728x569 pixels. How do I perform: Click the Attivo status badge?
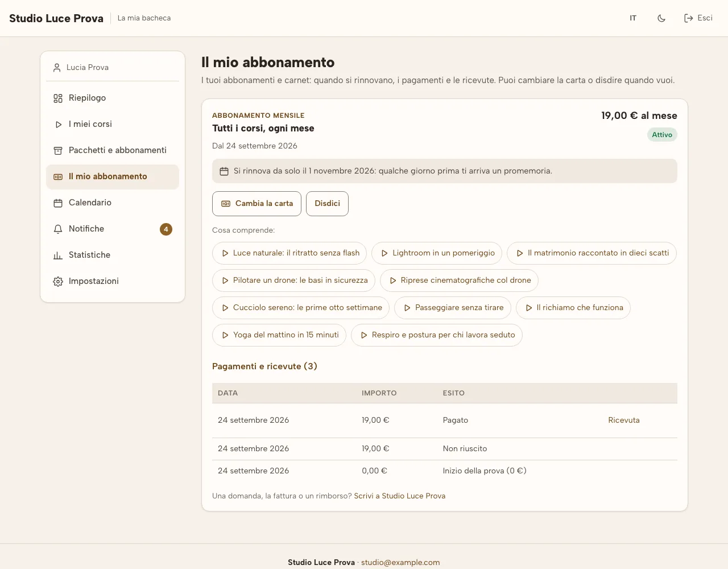point(662,135)
